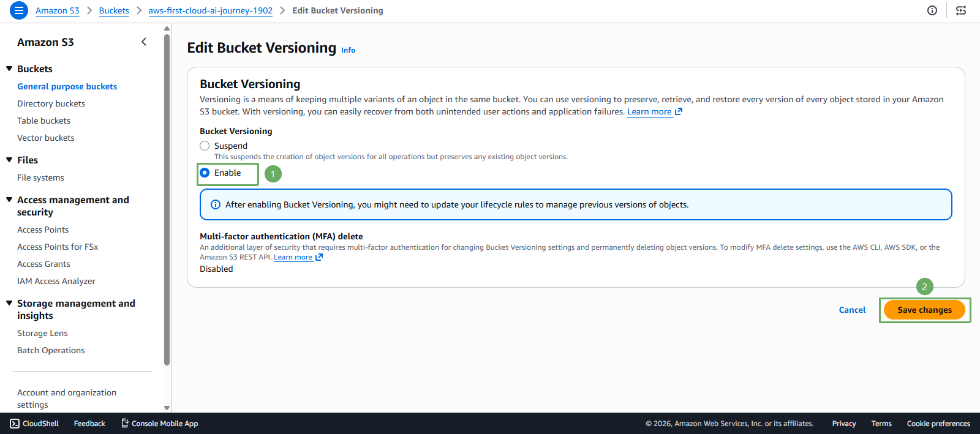
Task: Click the Learn more link about versioning
Action: tap(649, 111)
